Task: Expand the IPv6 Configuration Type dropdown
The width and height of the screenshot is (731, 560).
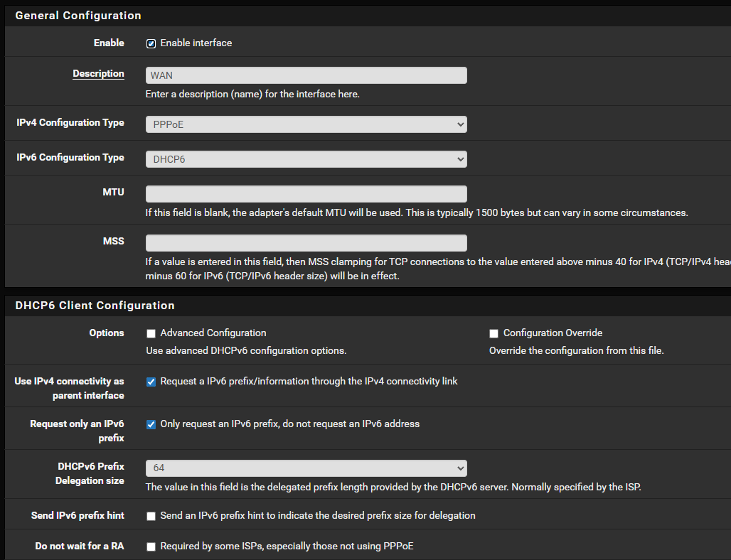Action: coord(306,159)
